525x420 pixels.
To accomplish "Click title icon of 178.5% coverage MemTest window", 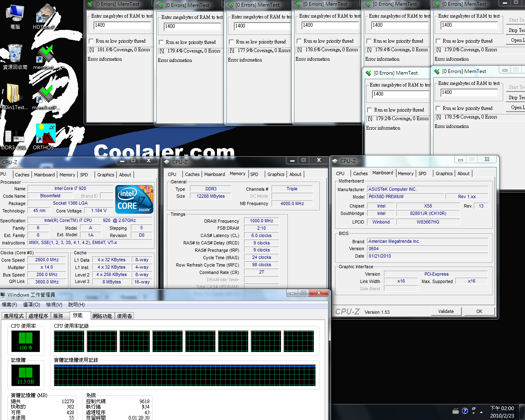I will pyautogui.click(x=437, y=71).
